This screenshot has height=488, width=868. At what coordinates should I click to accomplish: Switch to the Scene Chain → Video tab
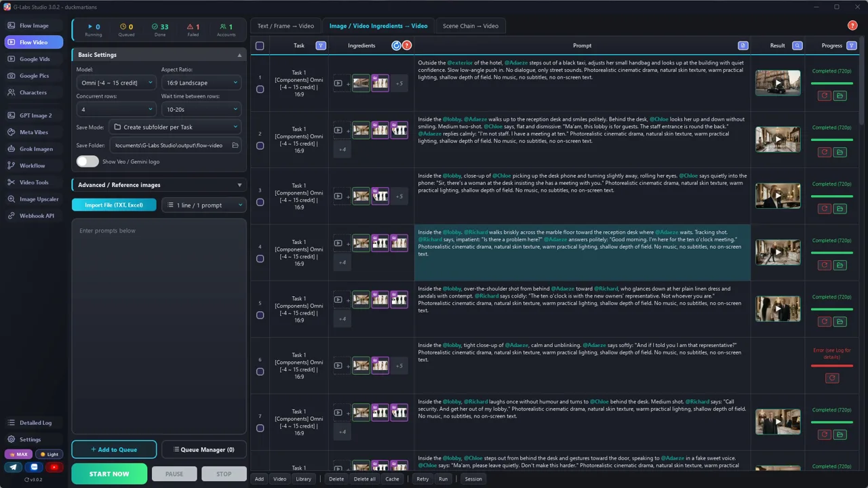point(471,26)
